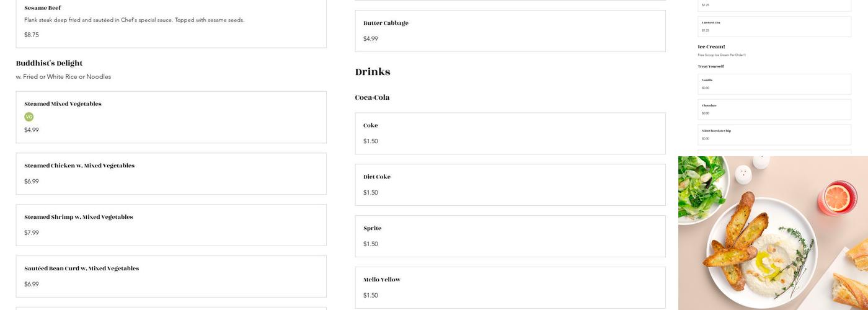The image size is (868, 310).
Task: Select Steamed Shrimp w. Mixed Vegetables
Action: pyautogui.click(x=170, y=225)
